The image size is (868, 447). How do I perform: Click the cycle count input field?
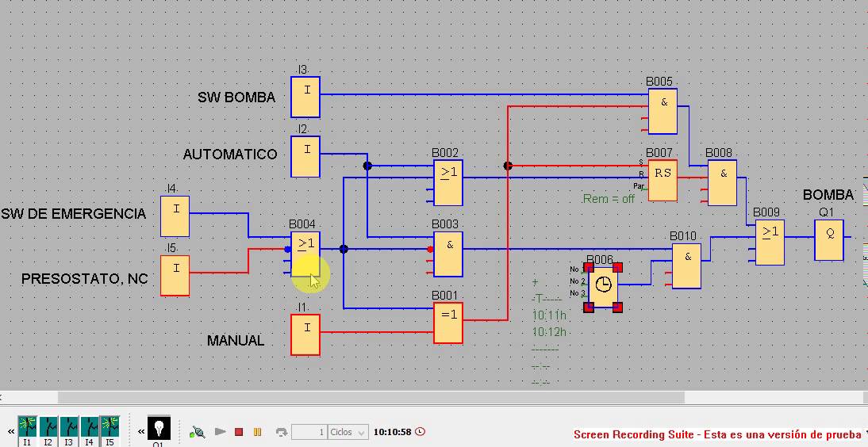[x=309, y=432]
